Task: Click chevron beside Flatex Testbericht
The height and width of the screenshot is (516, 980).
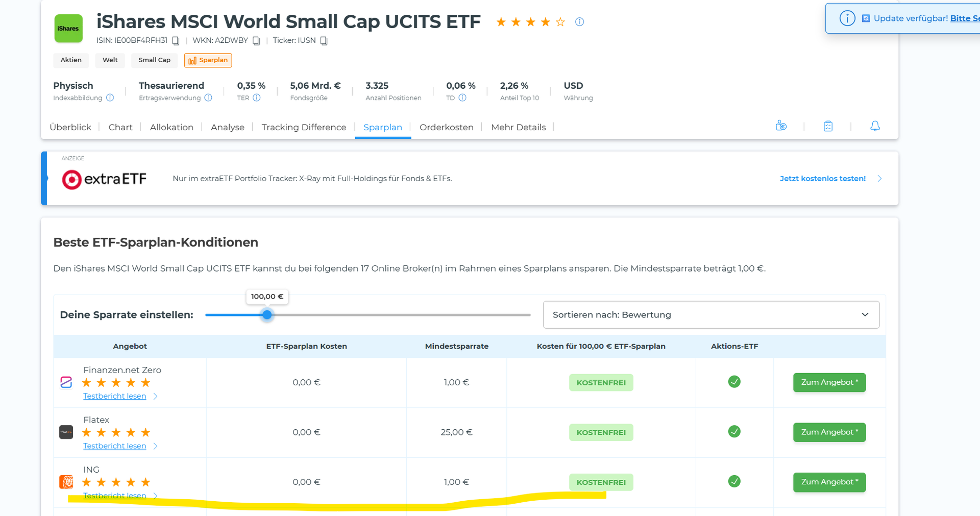Action: pos(156,446)
